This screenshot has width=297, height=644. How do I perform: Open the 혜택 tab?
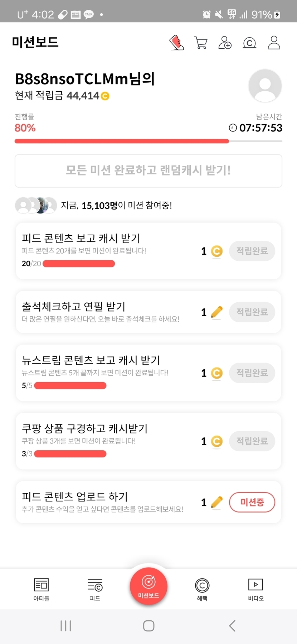click(202, 589)
